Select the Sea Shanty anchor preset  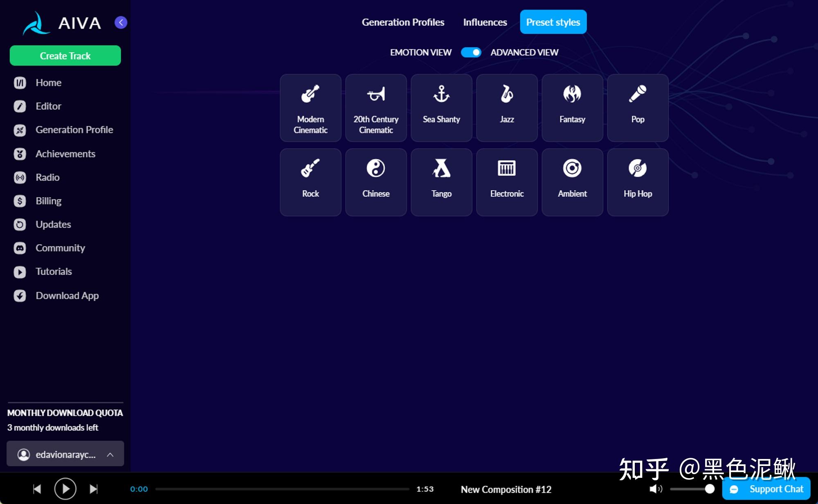click(441, 108)
